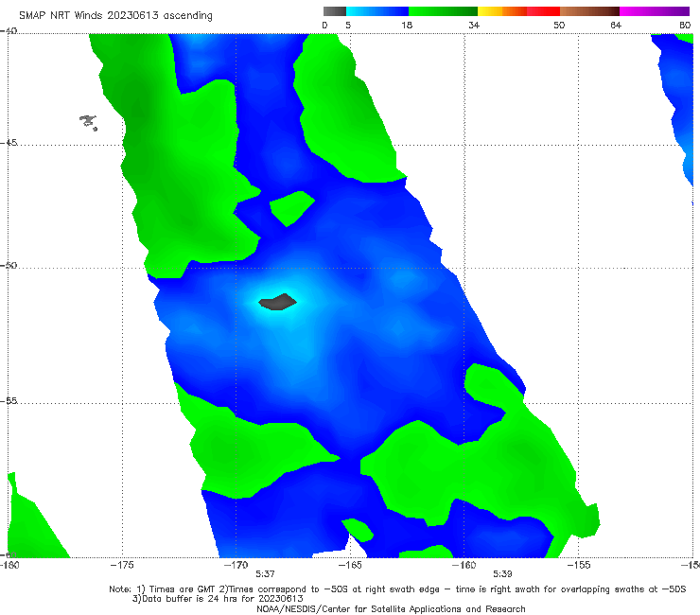Image resolution: width=700 pixels, height=615 pixels.
Task: Click the colorbar label "5"
Action: [348, 25]
